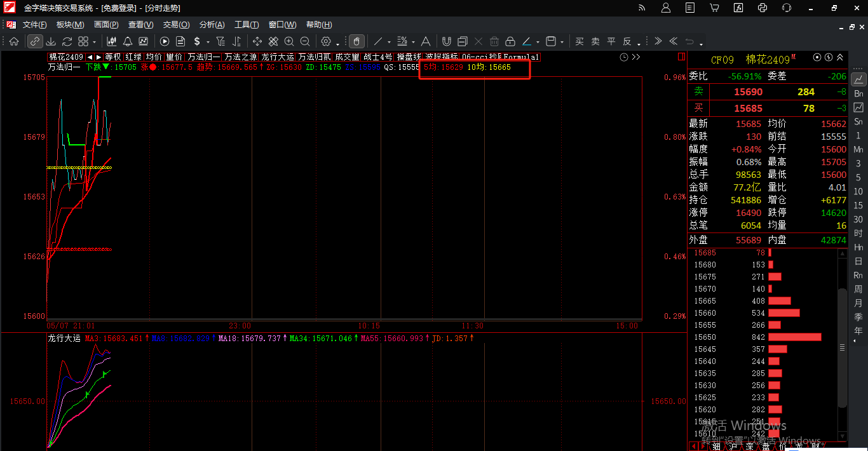Click the trash delete drawings icon

[x=494, y=41]
